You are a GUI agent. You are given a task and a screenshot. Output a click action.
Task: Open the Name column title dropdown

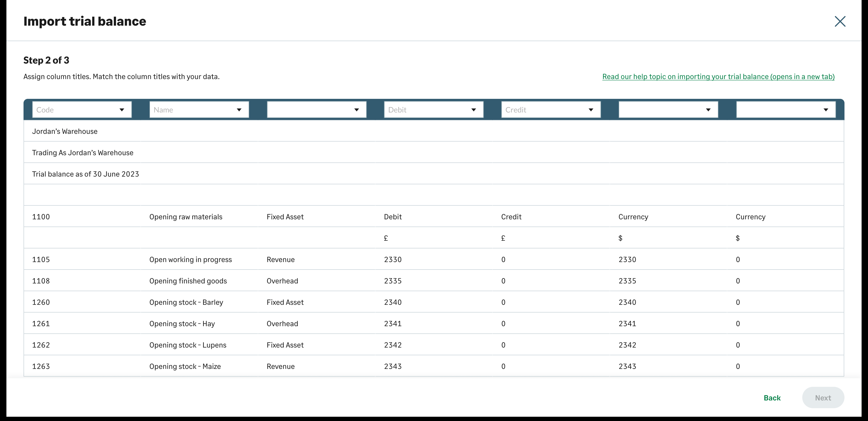(x=199, y=110)
